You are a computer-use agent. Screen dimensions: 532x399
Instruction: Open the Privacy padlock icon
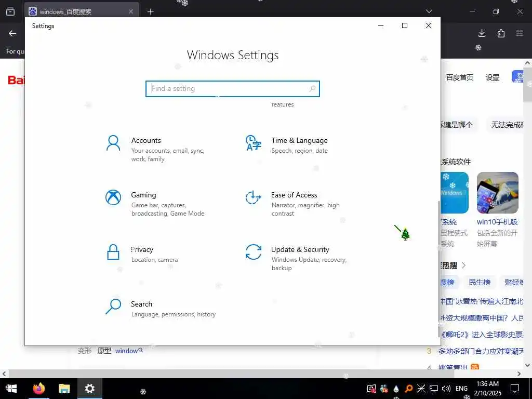tap(113, 252)
